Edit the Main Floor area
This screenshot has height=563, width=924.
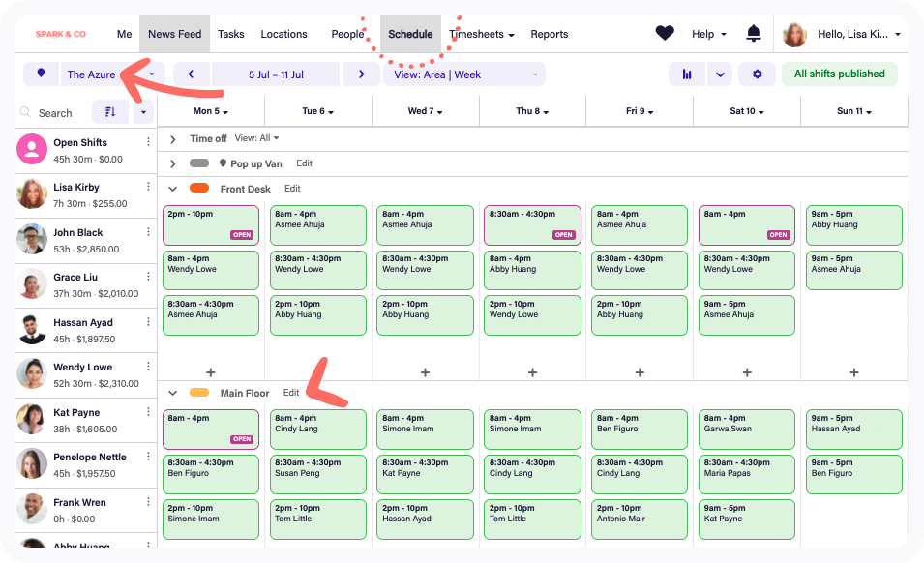(x=291, y=392)
